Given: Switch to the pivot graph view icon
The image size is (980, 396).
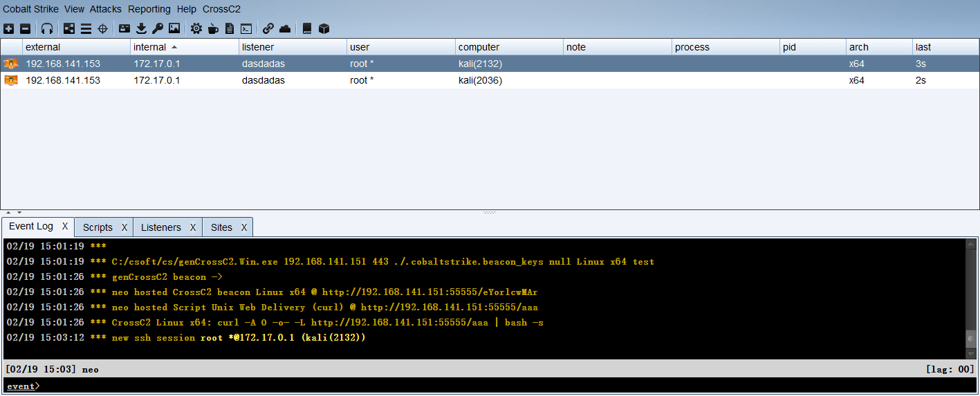Looking at the screenshot, I should pos(69,28).
